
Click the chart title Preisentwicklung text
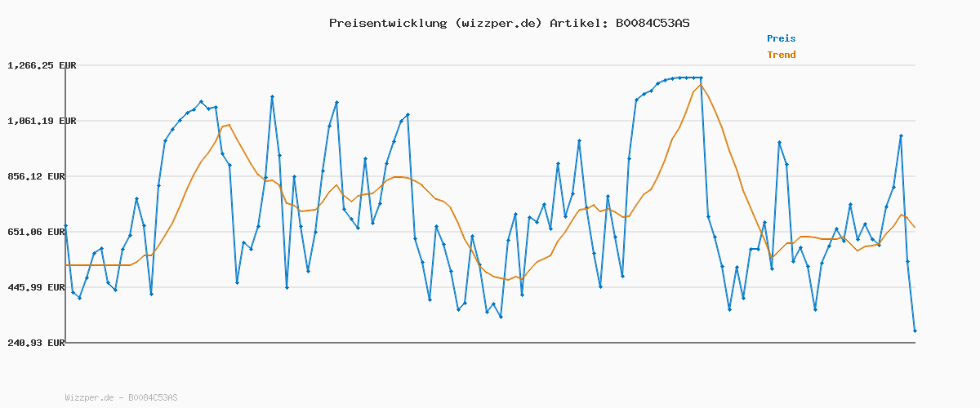387,23
